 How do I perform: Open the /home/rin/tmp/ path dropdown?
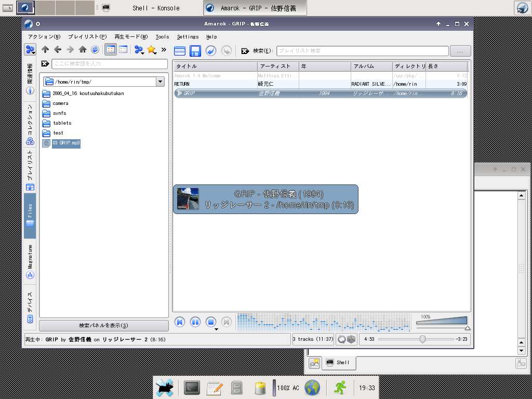tap(160, 82)
